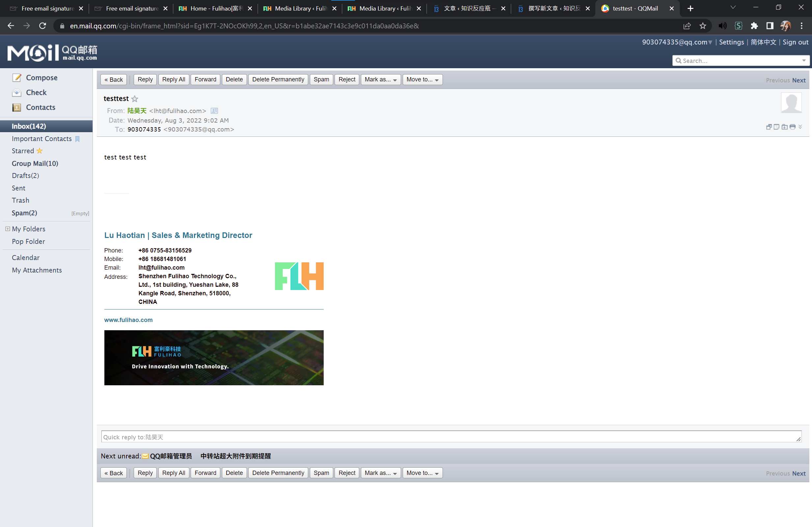812x527 pixels.
Task: Open Contacts page
Action: click(41, 107)
